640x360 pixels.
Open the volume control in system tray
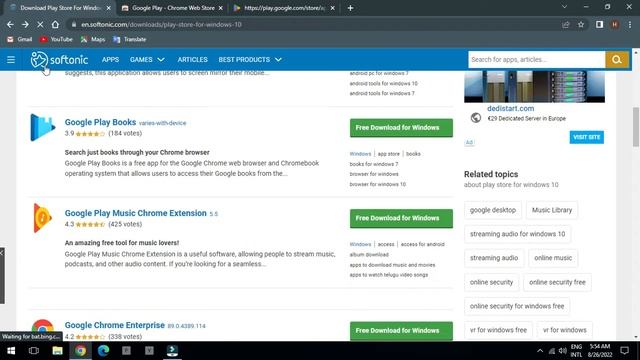[x=563, y=351]
